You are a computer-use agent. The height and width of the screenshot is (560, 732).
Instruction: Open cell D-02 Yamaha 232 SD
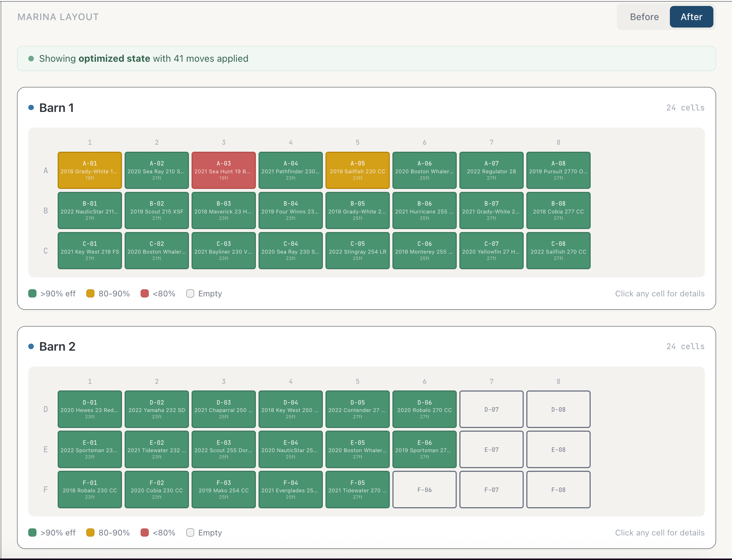click(157, 409)
